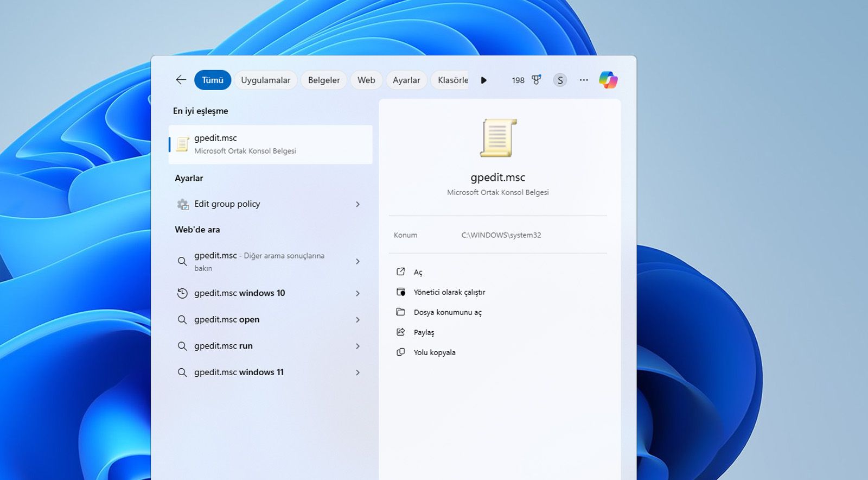Click the C:\WINDOWS\system32 location path
Screen dimensions: 868x480
click(501, 235)
